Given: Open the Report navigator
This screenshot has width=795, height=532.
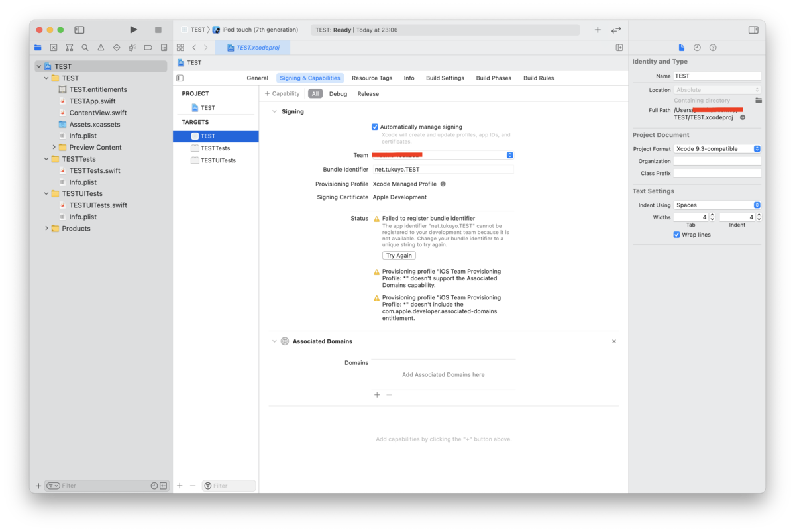Looking at the screenshot, I should point(164,48).
